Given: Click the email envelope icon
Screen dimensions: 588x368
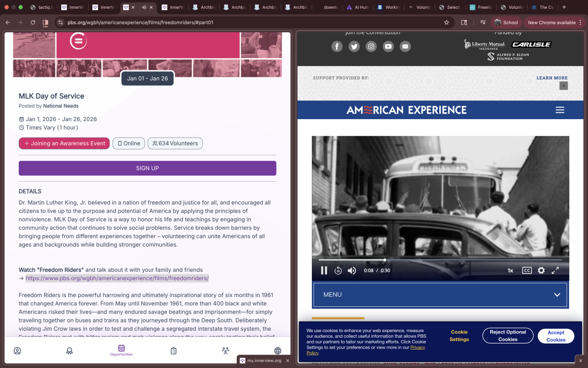Looking at the screenshot, I should pos(405,46).
